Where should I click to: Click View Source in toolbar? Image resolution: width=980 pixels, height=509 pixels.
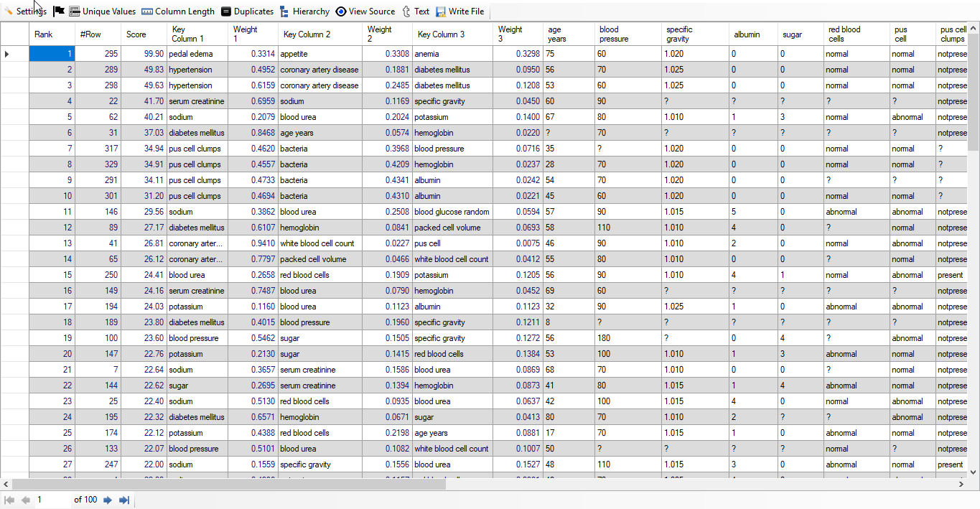pyautogui.click(x=365, y=11)
